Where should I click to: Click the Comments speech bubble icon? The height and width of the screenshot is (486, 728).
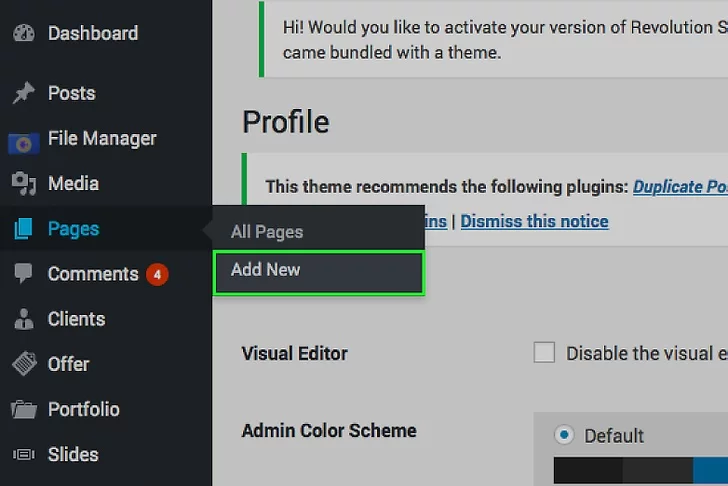23,274
